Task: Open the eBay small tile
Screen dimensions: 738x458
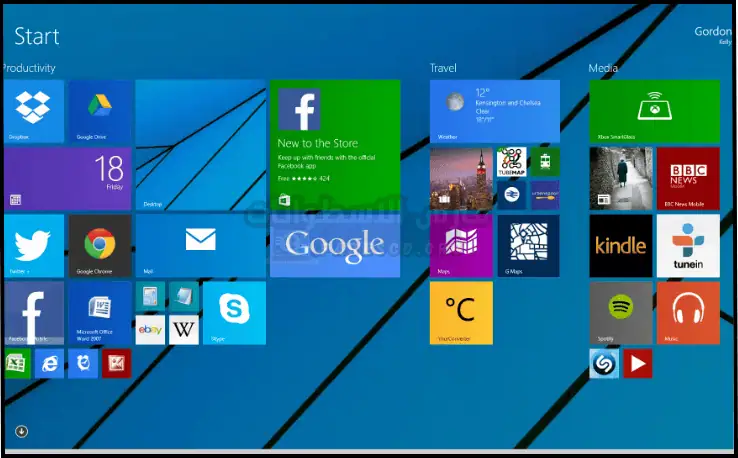Action: tap(150, 329)
